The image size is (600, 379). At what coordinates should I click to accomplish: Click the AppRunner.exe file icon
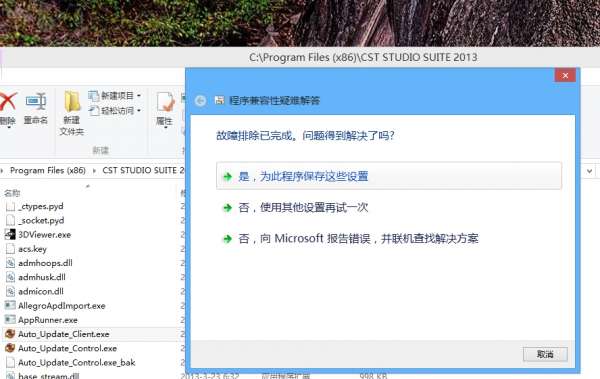[10, 320]
